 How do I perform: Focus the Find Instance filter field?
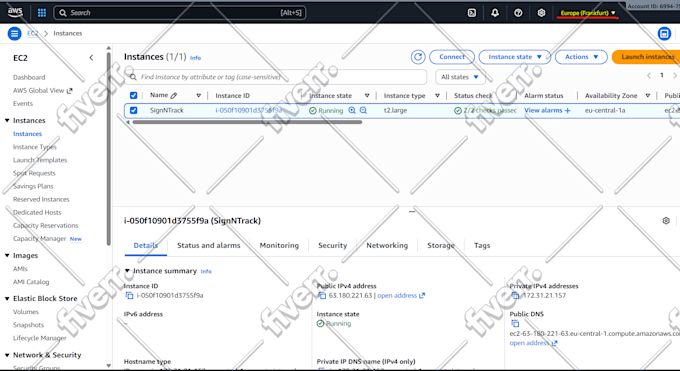click(x=275, y=77)
